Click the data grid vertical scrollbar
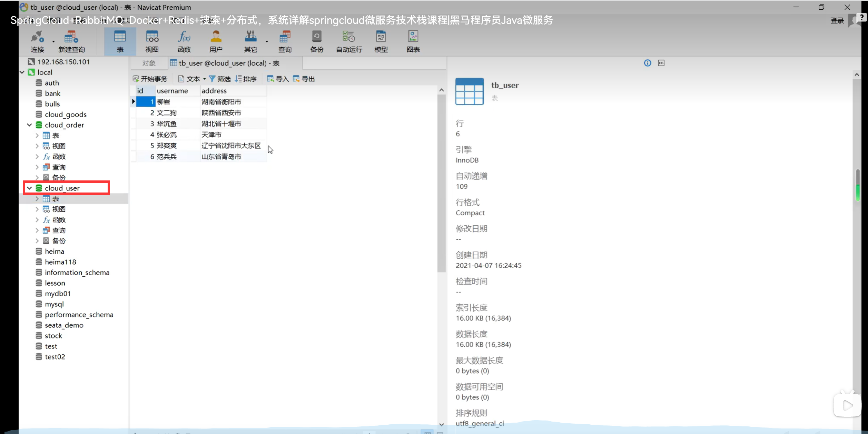Image resolution: width=868 pixels, height=434 pixels. tap(441, 183)
